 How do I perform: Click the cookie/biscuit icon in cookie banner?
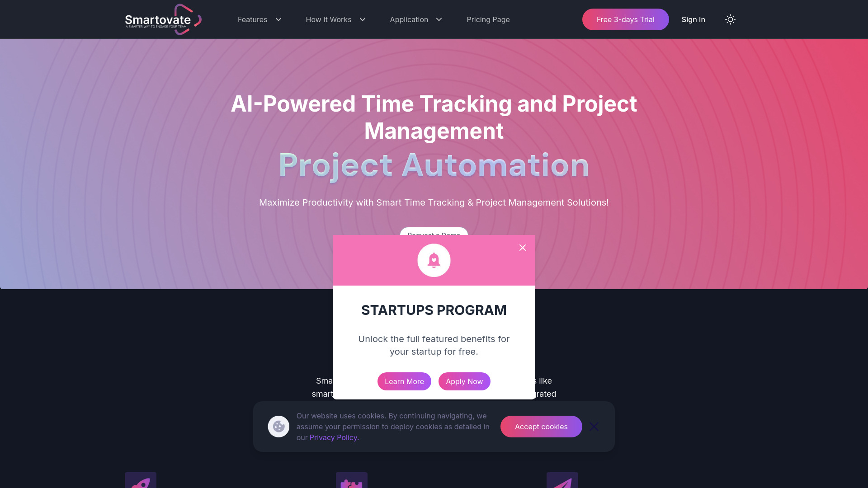click(278, 426)
